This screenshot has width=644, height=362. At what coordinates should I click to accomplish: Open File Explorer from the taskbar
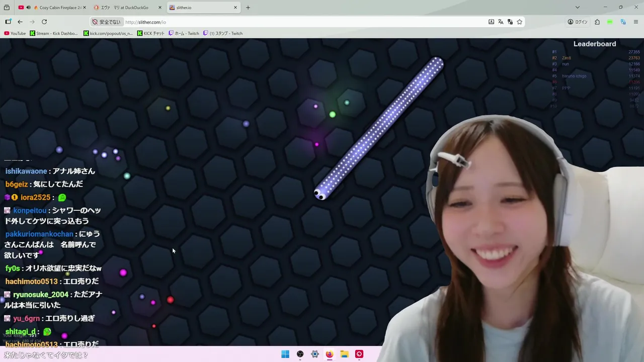pos(344,354)
